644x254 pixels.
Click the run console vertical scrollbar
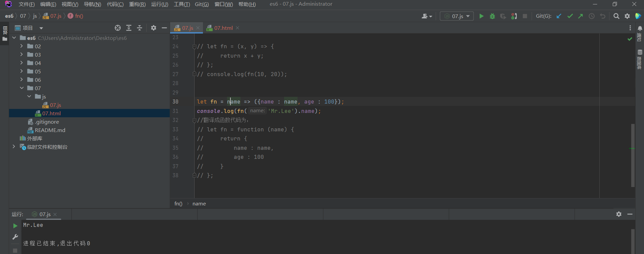[x=633, y=241]
